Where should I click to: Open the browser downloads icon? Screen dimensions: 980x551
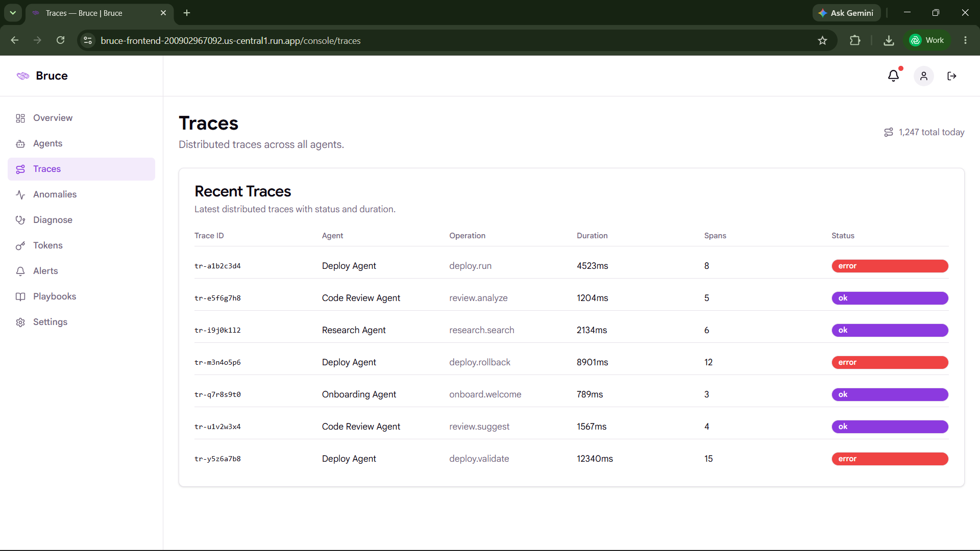[x=889, y=40]
